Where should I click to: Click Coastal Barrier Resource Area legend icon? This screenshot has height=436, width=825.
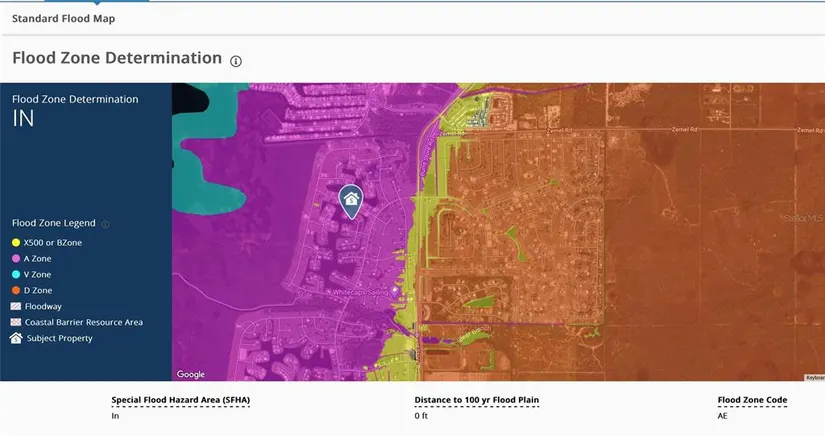tap(16, 322)
